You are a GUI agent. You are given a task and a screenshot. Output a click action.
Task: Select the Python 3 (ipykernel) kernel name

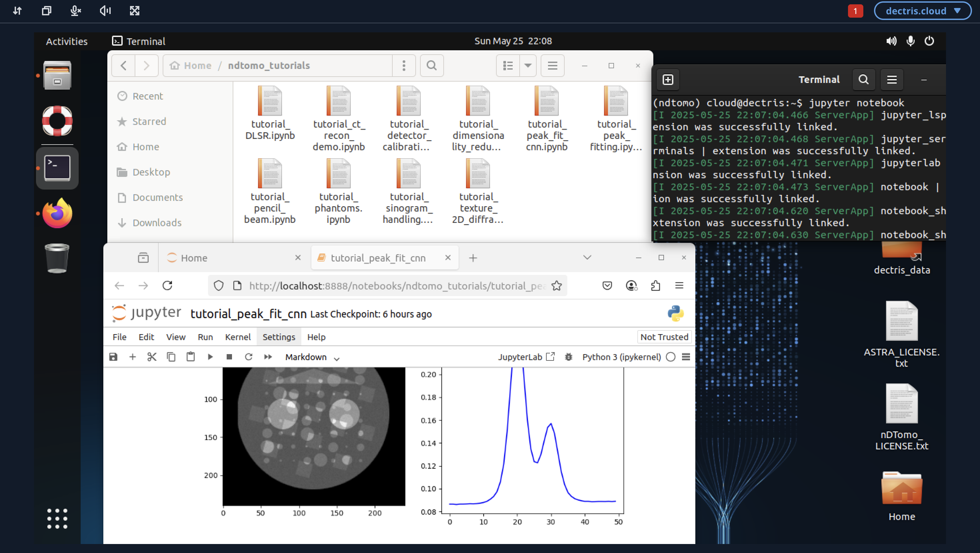[621, 357]
